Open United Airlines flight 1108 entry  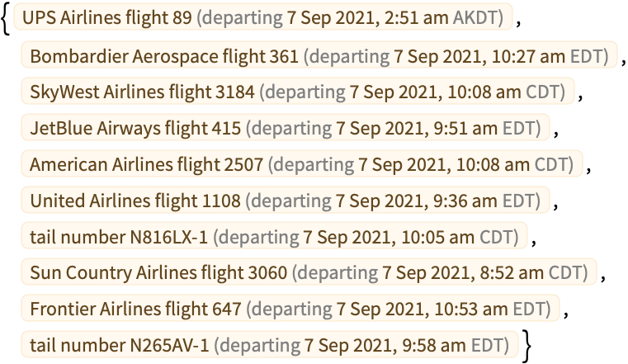286,200
